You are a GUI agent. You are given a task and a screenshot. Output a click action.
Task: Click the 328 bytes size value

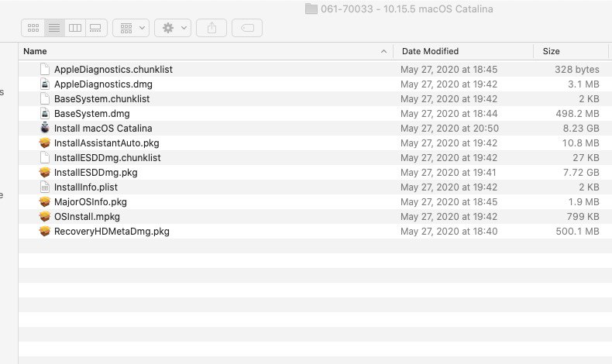577,70
